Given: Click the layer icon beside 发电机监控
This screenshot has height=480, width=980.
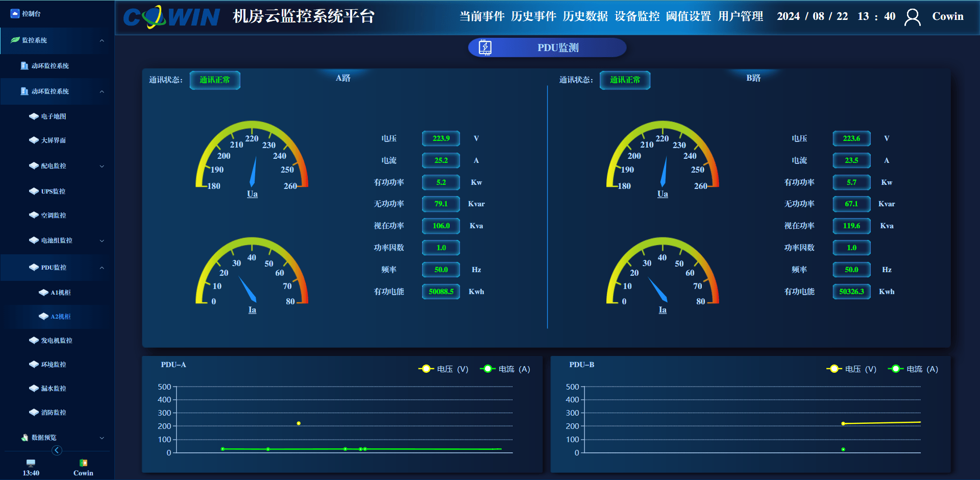Looking at the screenshot, I should tap(34, 340).
